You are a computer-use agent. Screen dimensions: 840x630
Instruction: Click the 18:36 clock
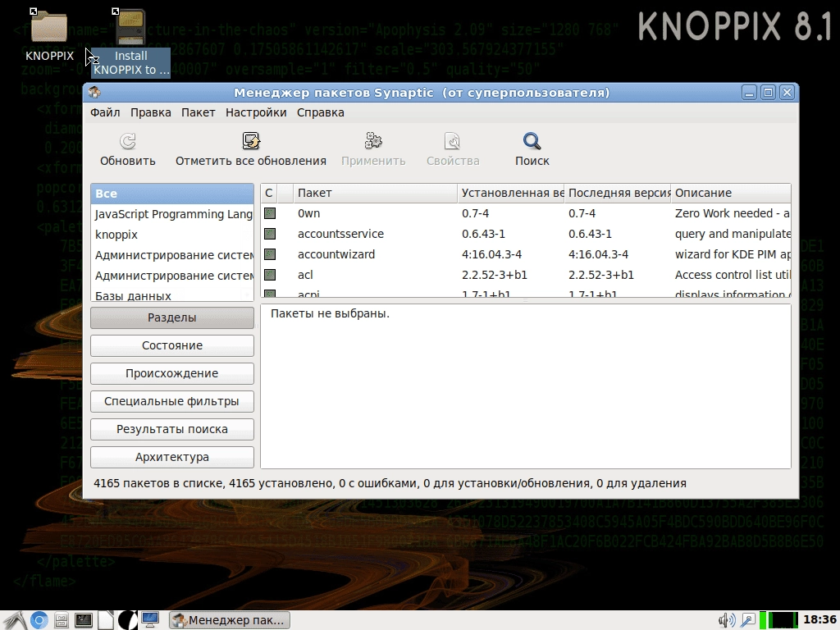click(819, 620)
